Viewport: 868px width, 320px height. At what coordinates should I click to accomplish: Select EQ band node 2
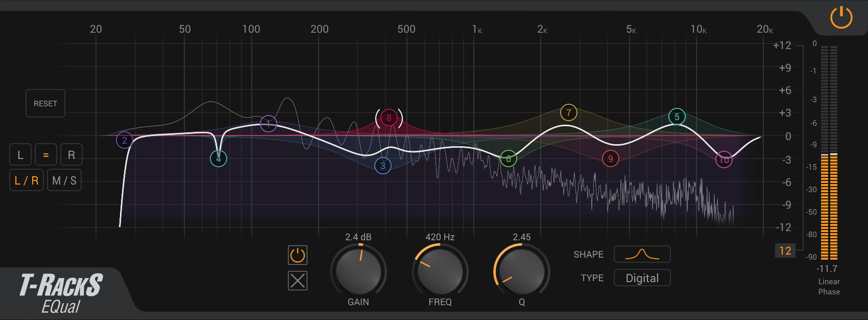pyautogui.click(x=124, y=140)
